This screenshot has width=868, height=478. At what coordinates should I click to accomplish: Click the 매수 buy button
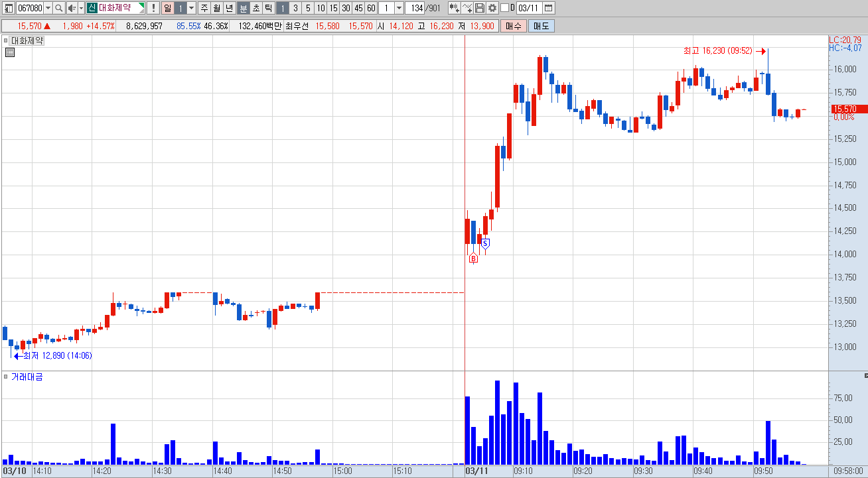514,26
